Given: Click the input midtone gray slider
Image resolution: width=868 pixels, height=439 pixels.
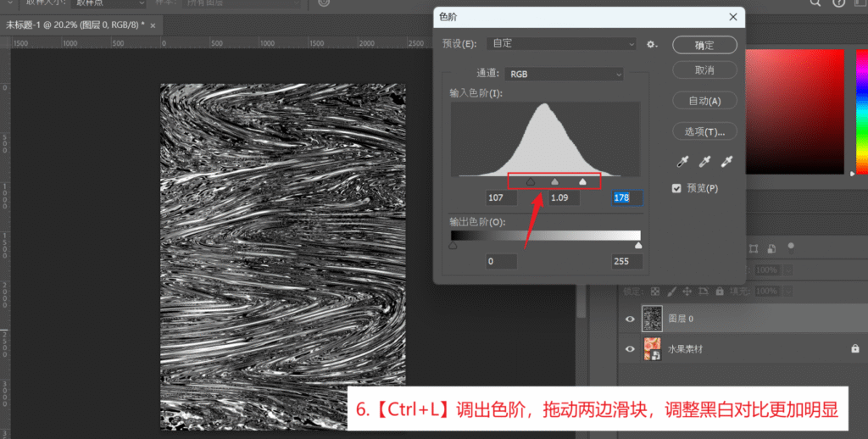Looking at the screenshot, I should click(554, 181).
